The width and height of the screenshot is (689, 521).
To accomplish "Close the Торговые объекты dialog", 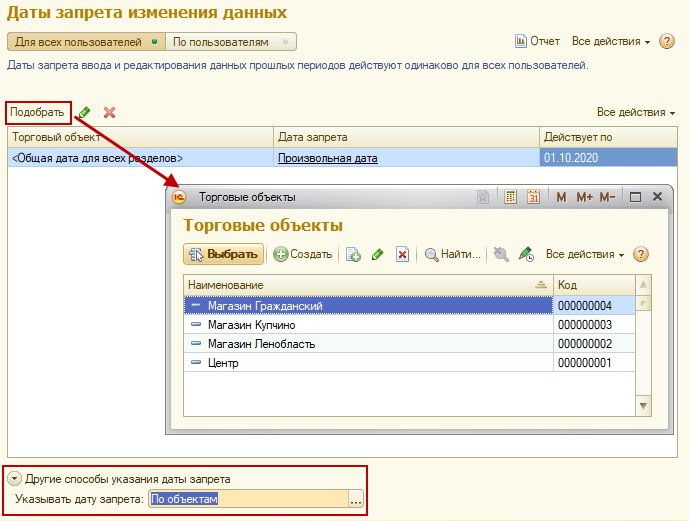I will click(x=657, y=196).
